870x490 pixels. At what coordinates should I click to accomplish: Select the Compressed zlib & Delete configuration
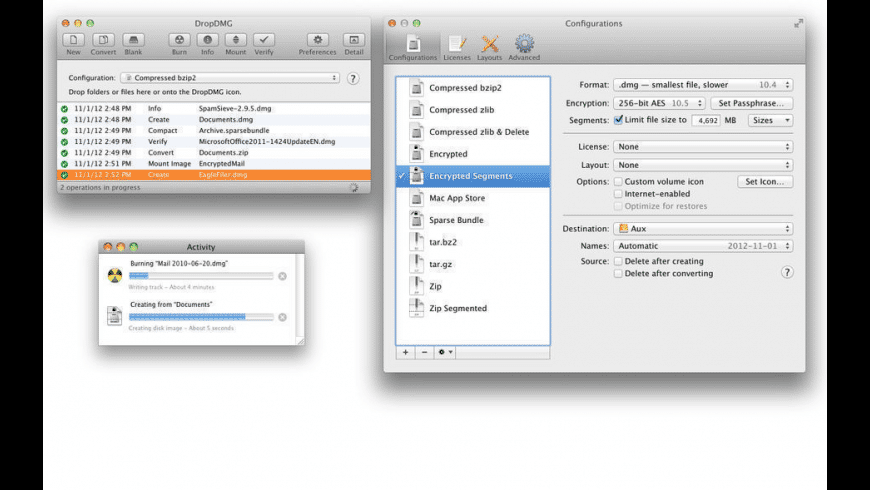click(x=473, y=132)
